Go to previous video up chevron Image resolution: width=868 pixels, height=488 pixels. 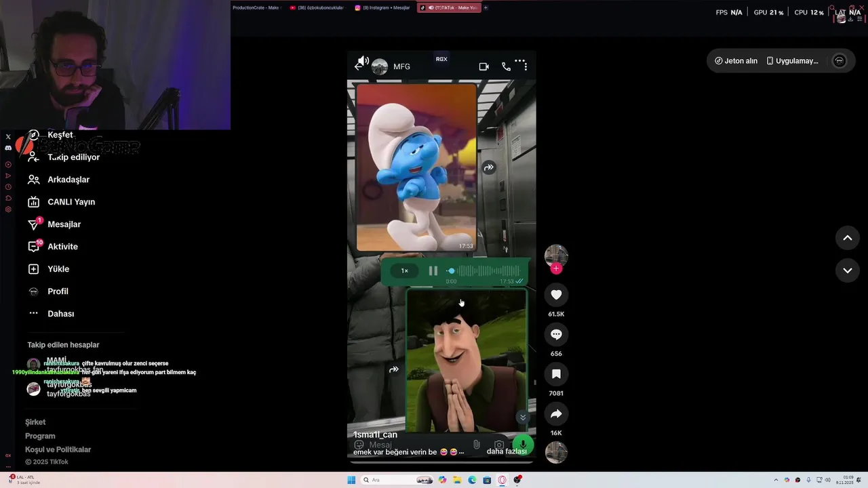[847, 238]
